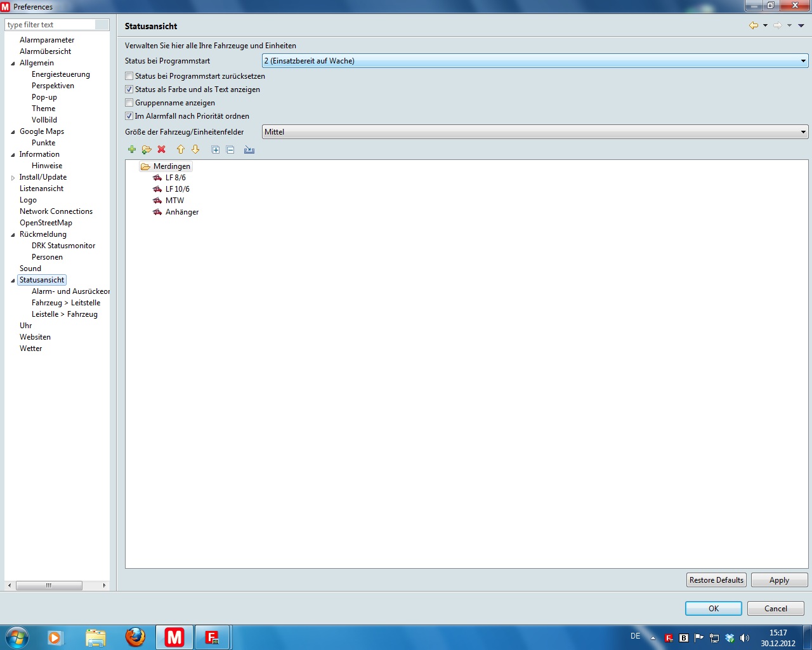This screenshot has height=650, width=812.
Task: Uncheck 'Status als Farbe und als Text anzeigen'
Action: [x=129, y=90]
